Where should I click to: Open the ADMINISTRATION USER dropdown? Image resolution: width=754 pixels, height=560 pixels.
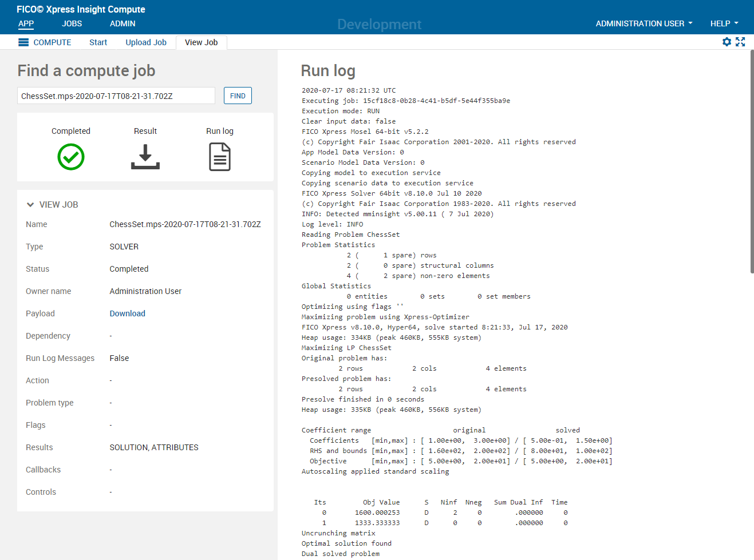(644, 23)
